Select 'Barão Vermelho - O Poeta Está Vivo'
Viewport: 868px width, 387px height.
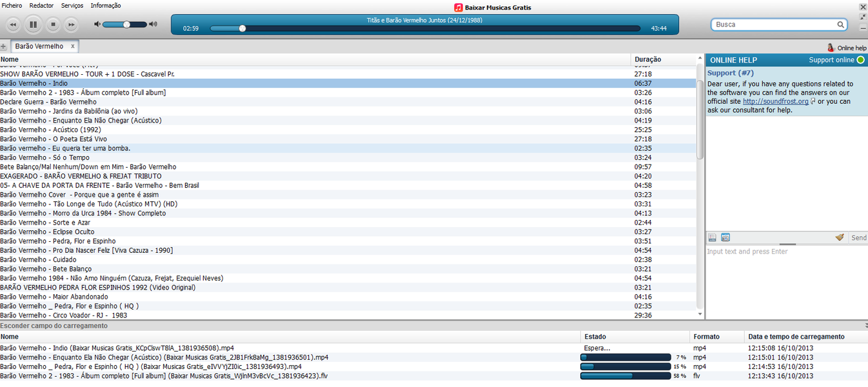point(348,139)
